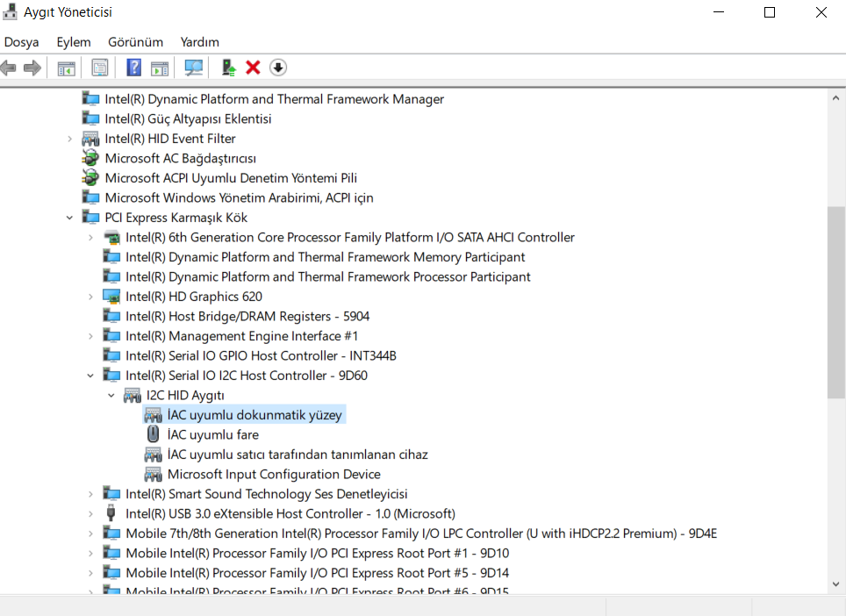Select İAC uyumlu dokunmatik yüzey entry
Viewport: 846px width, 616px height.
pos(255,415)
